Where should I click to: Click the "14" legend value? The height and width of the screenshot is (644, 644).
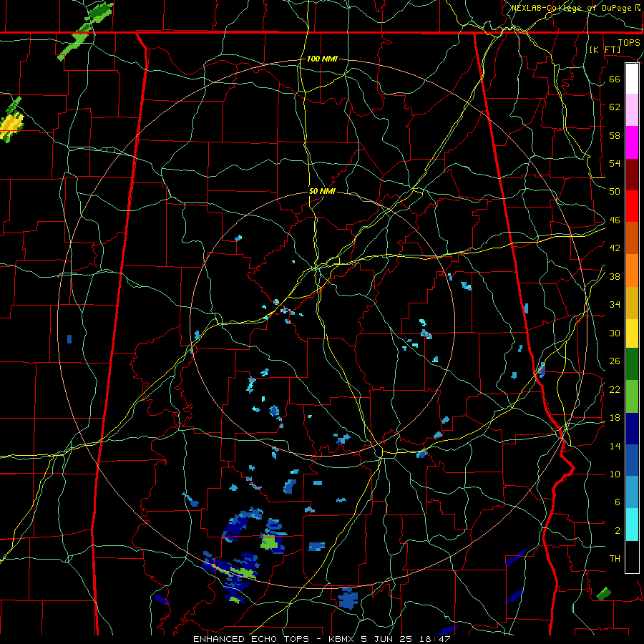(x=615, y=446)
